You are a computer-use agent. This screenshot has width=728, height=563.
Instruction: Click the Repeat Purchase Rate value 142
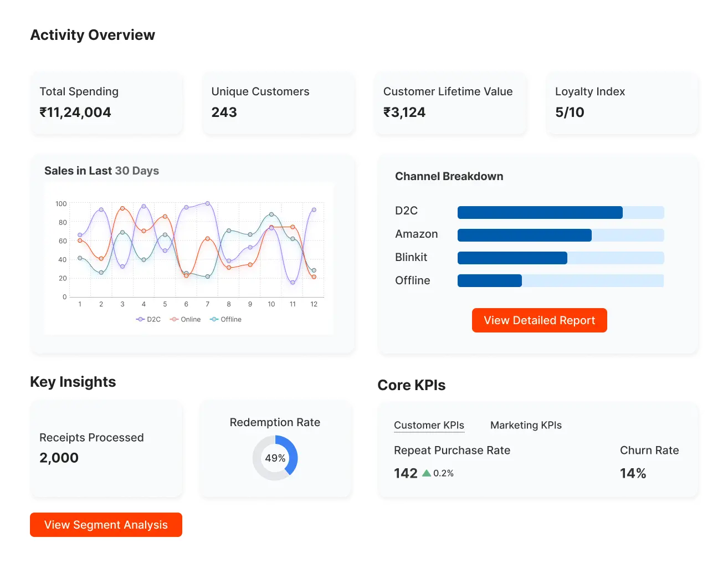406,473
